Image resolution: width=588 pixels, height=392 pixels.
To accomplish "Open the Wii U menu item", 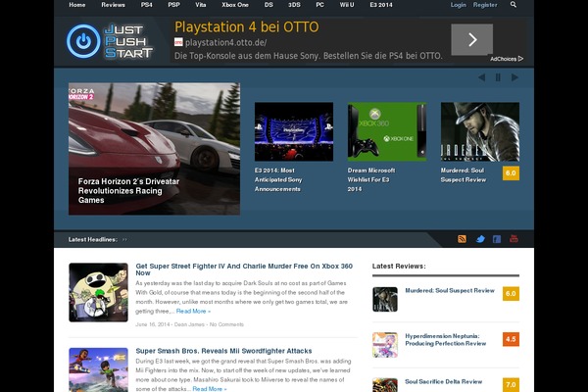I will point(347,5).
